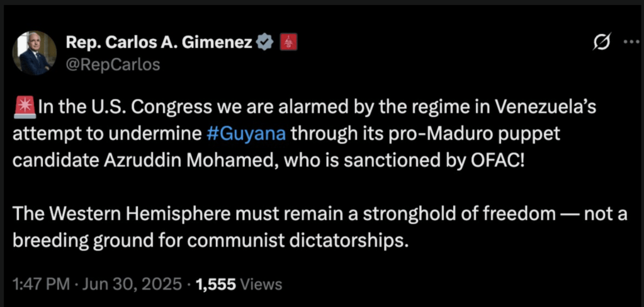
Task: Click the word Views in the footer
Action: (x=261, y=283)
